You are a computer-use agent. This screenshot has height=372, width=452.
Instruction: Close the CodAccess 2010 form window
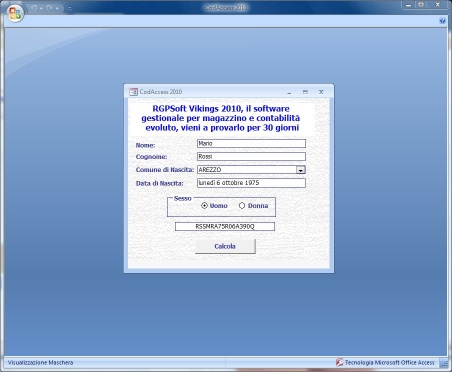coord(321,92)
